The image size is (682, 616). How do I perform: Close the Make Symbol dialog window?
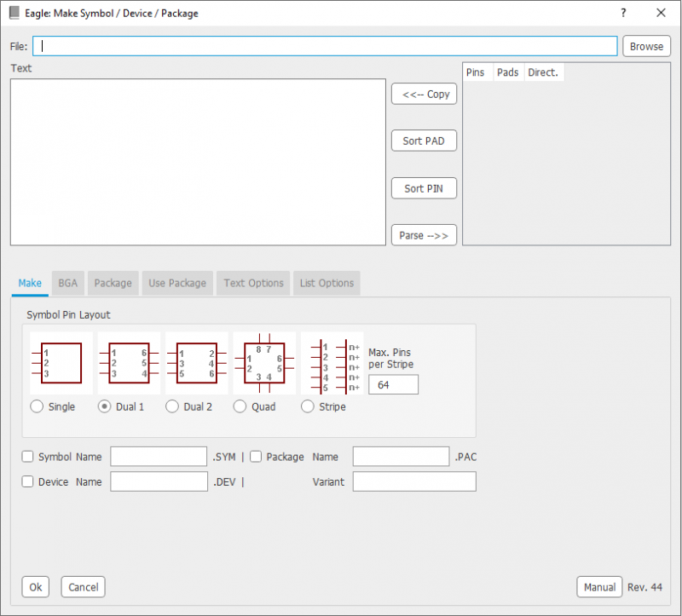pos(661,13)
